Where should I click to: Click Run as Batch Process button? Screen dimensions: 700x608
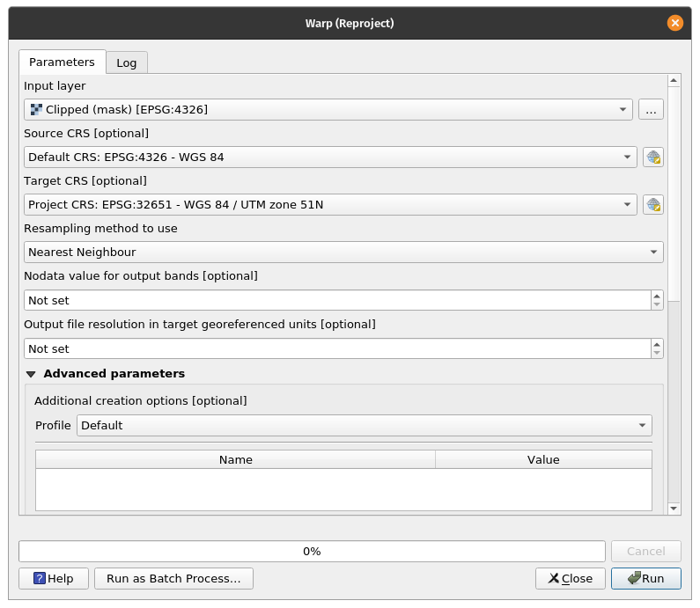pos(173,578)
